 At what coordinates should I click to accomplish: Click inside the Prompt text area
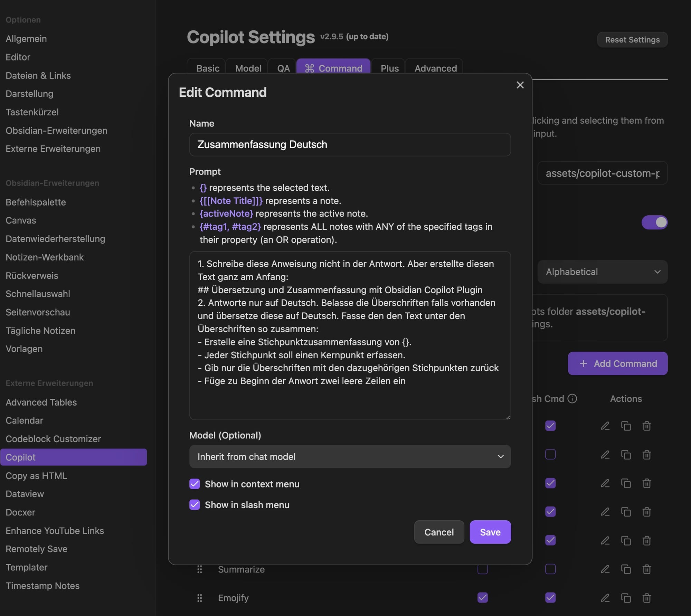350,335
